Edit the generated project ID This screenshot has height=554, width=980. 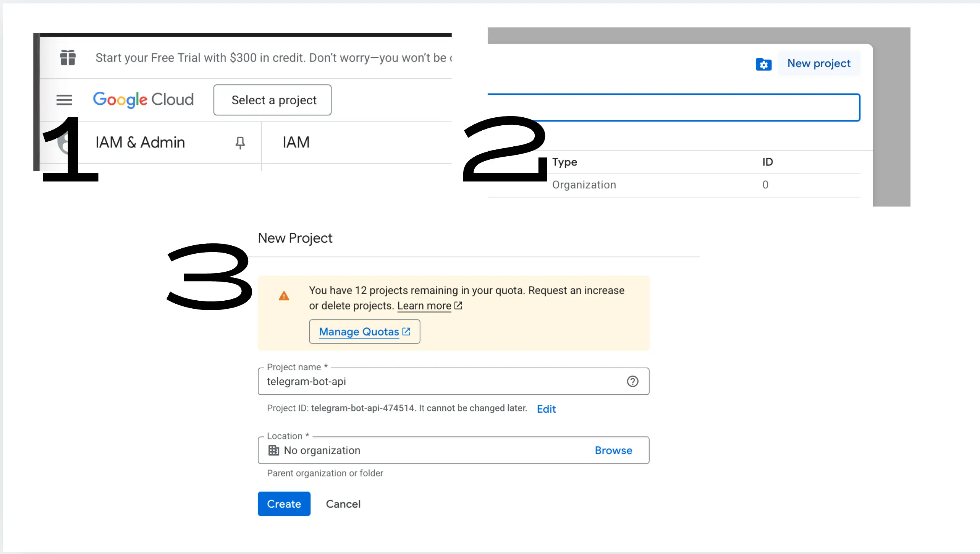(546, 409)
